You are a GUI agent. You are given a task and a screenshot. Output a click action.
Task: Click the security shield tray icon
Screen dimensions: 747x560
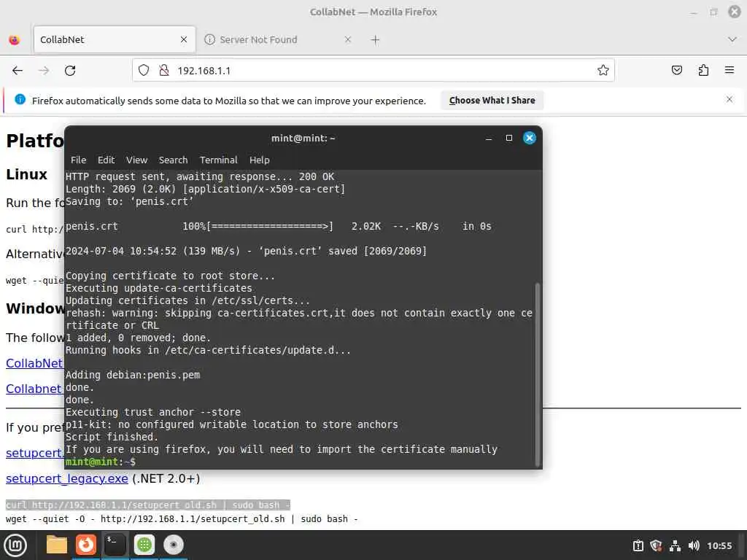click(x=656, y=545)
